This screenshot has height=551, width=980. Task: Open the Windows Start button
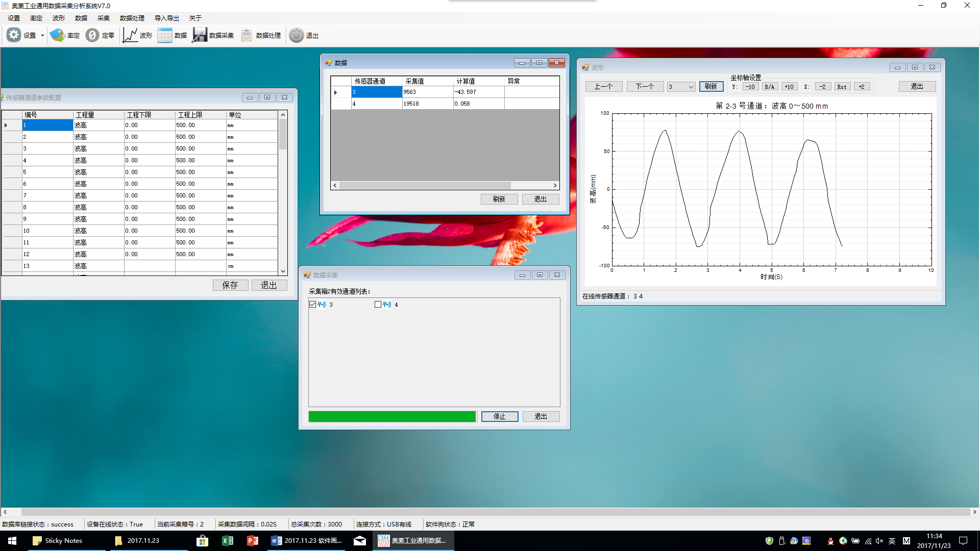point(12,541)
